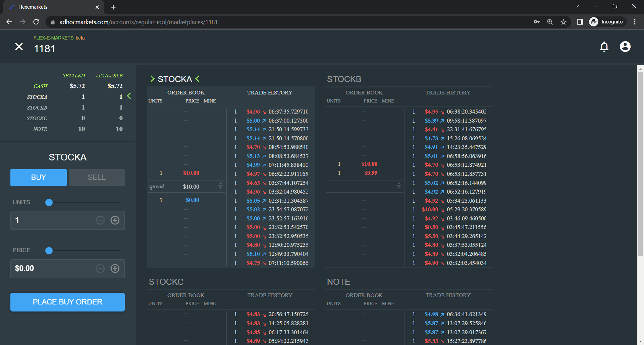View site information lock icon

pyautogui.click(x=52, y=22)
